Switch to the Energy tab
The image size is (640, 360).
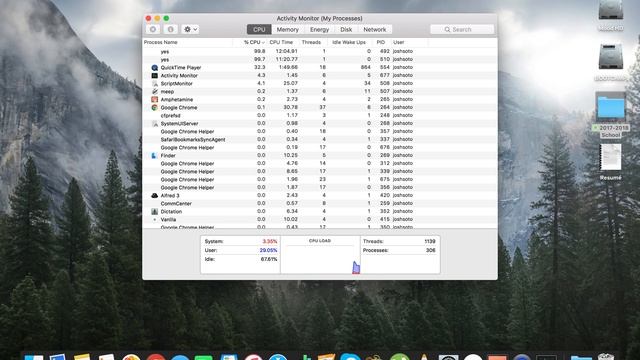coord(319,29)
